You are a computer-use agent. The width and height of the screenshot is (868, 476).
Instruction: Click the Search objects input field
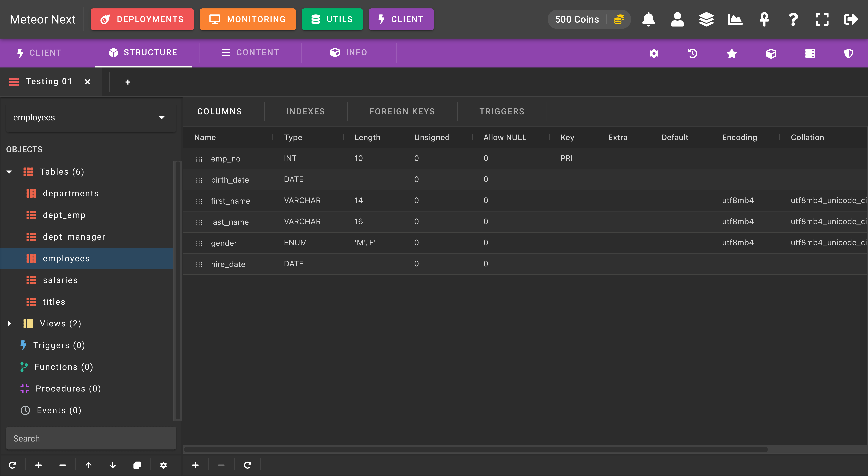pos(91,438)
